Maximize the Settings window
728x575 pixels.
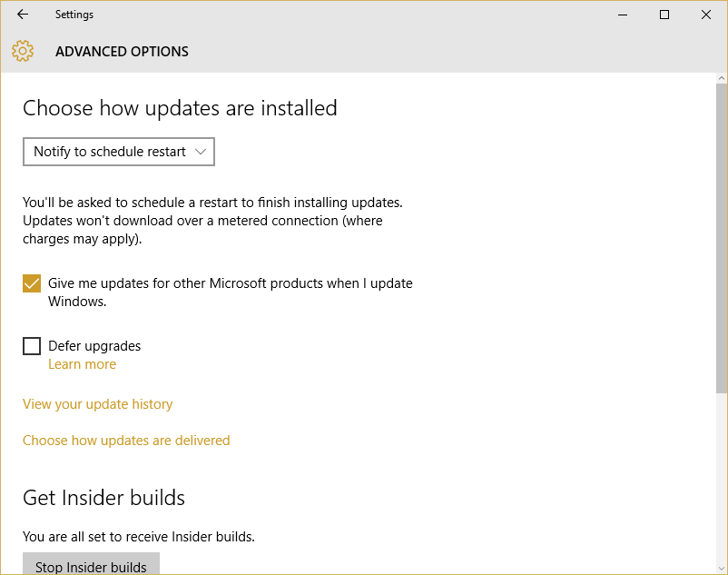664,15
